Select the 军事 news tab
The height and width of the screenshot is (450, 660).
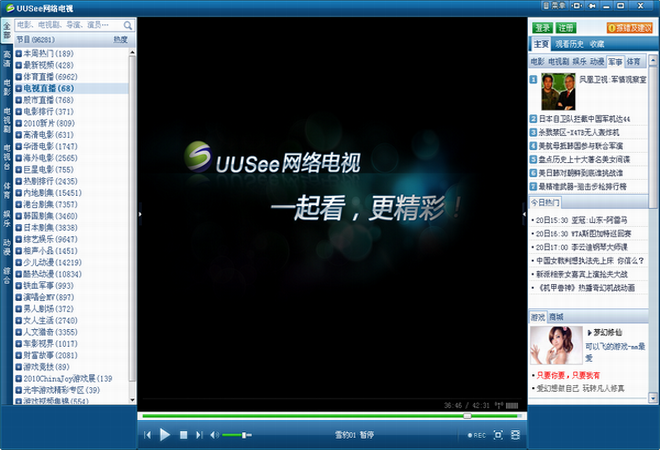click(615, 62)
